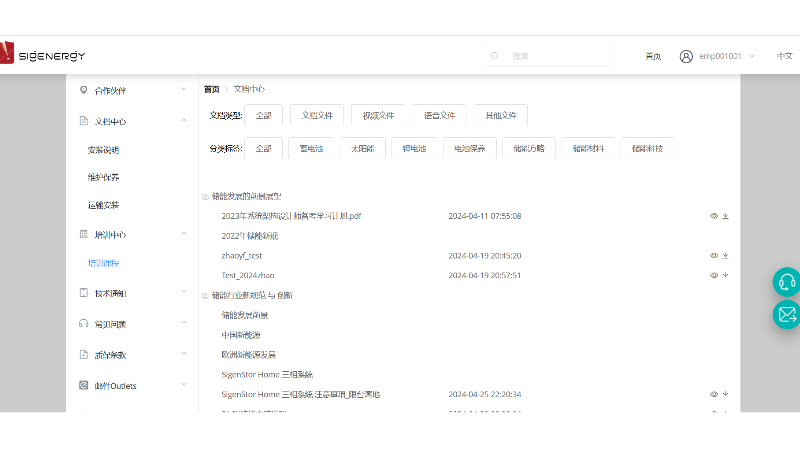Image resolution: width=800 pixels, height=453 pixels.
Task: Open the 2022年 item in the first folder
Action: 249,236
